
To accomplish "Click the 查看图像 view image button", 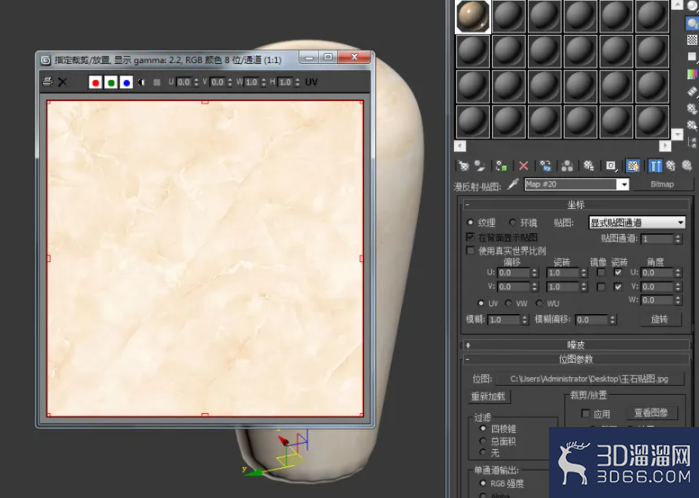I will (x=651, y=413).
